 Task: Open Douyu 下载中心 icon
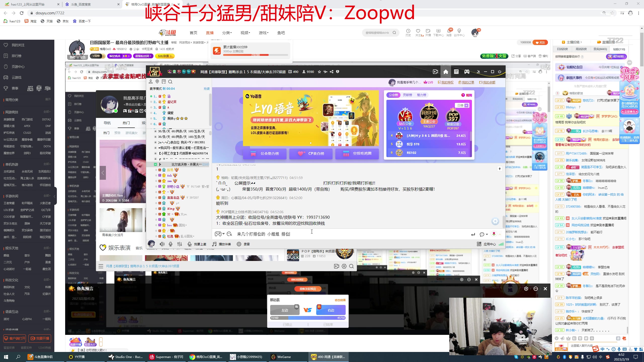pos(438,32)
